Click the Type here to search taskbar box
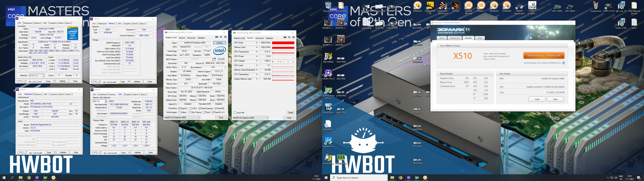Image resolution: width=644 pixels, height=181 pixels. click(x=359, y=178)
